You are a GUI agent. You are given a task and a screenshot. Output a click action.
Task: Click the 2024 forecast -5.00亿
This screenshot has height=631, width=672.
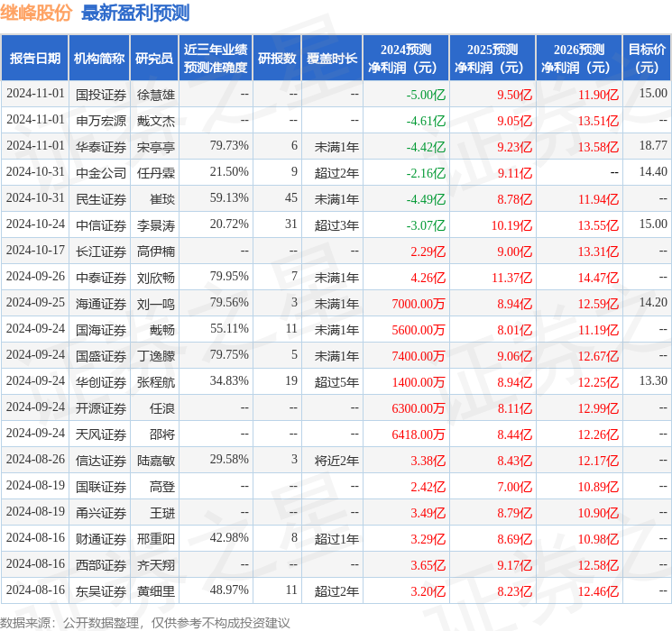426,95
